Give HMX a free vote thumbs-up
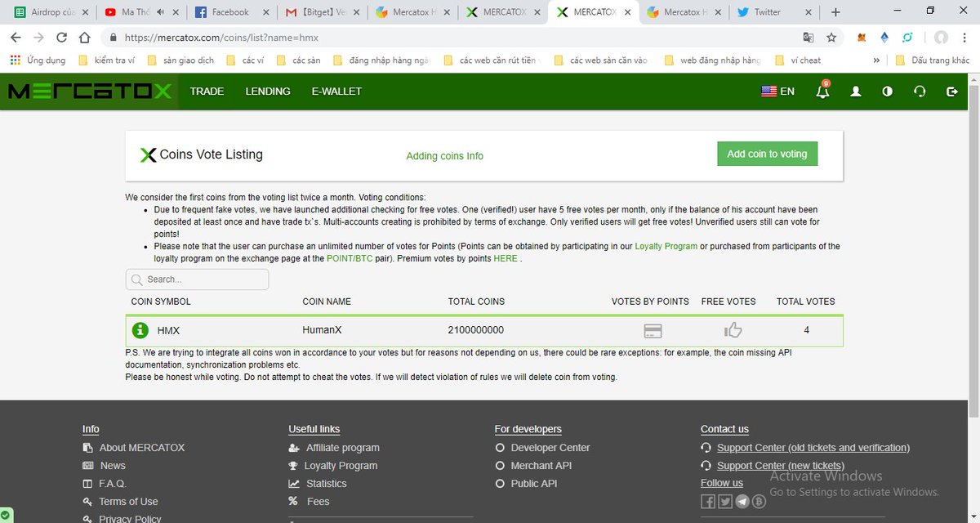The height and width of the screenshot is (523, 980). click(733, 330)
